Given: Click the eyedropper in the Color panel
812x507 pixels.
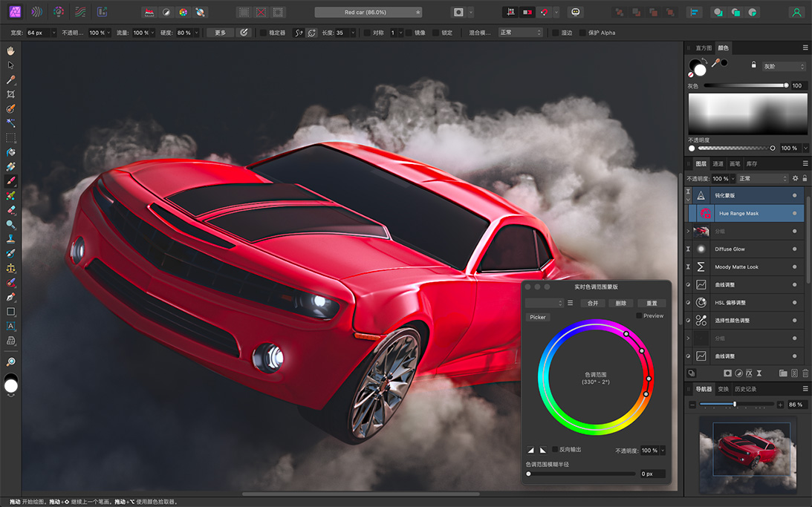Looking at the screenshot, I should [715, 64].
